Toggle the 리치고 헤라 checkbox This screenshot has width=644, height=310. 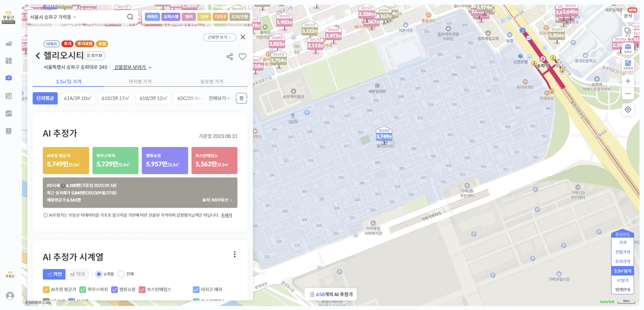pyautogui.click(x=196, y=290)
